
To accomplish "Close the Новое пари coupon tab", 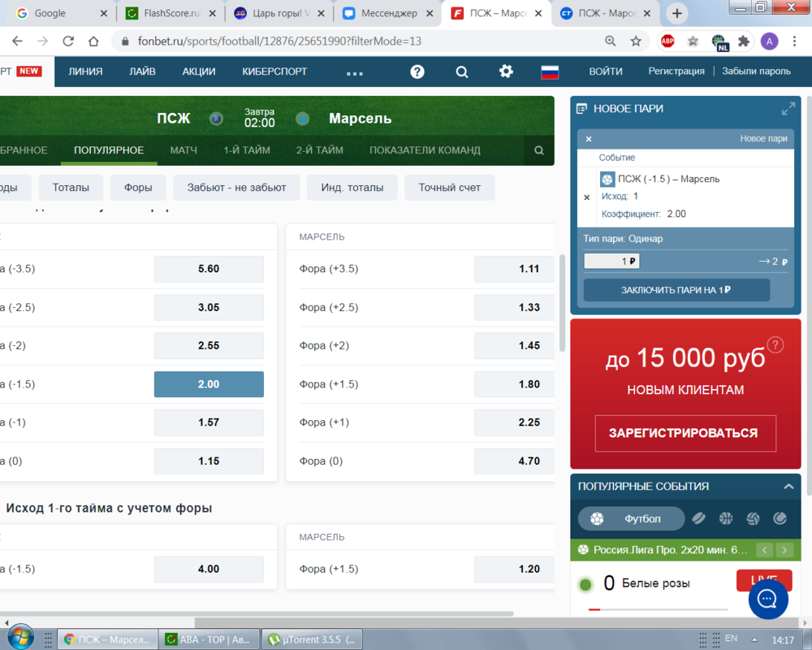I will [x=588, y=139].
